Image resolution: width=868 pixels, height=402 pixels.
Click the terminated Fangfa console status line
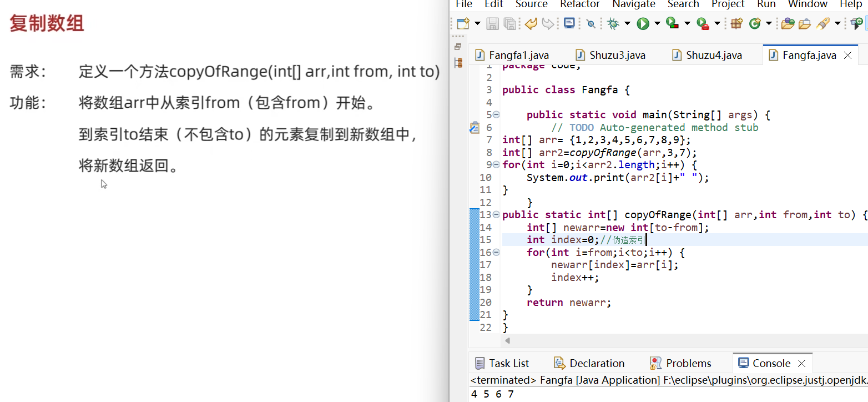click(669, 380)
